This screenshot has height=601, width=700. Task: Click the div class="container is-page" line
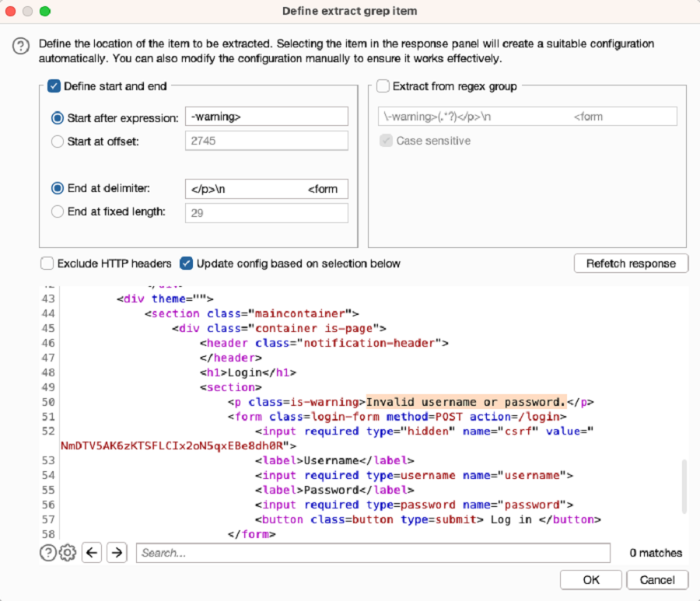point(279,328)
